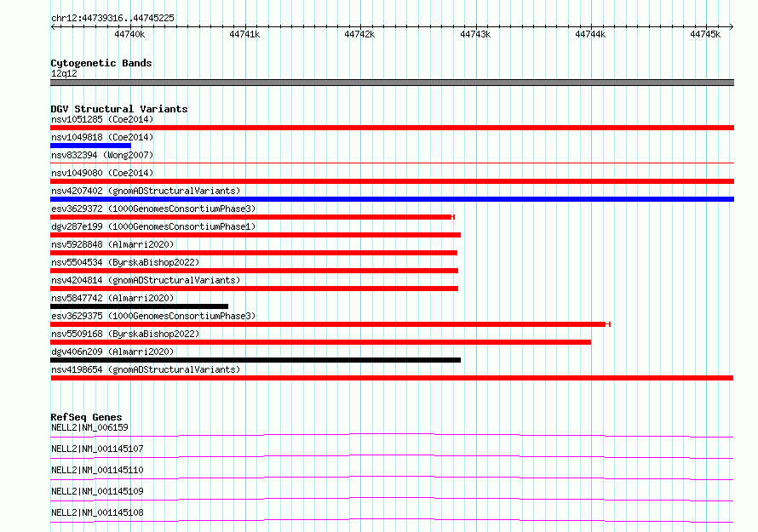Click the 44744k ruler label
758x532 pixels.
tap(590, 34)
